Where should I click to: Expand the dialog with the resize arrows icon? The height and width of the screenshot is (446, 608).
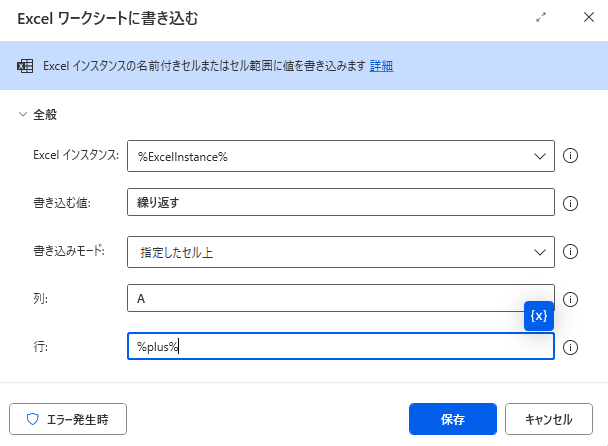click(541, 17)
